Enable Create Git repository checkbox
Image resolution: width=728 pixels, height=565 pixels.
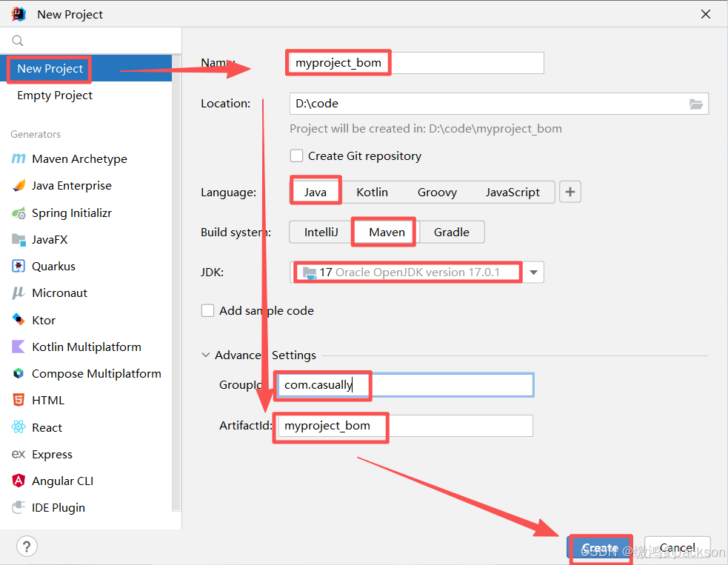coord(297,156)
